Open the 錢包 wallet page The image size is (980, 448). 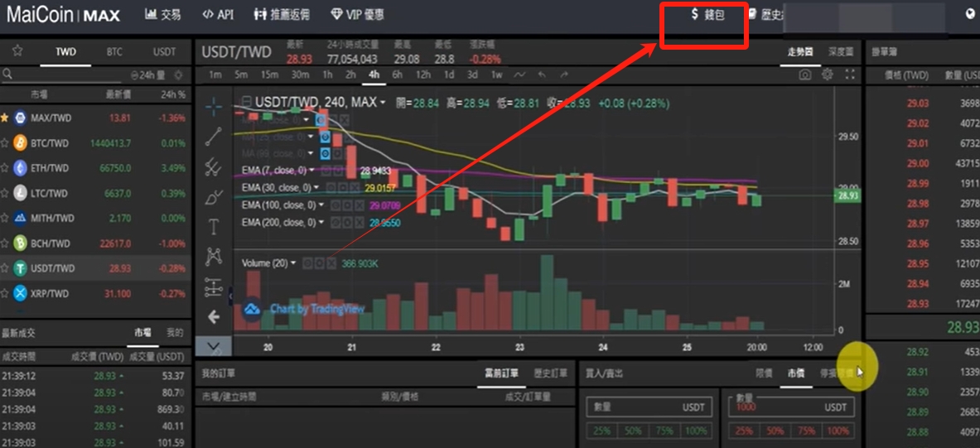point(707,15)
